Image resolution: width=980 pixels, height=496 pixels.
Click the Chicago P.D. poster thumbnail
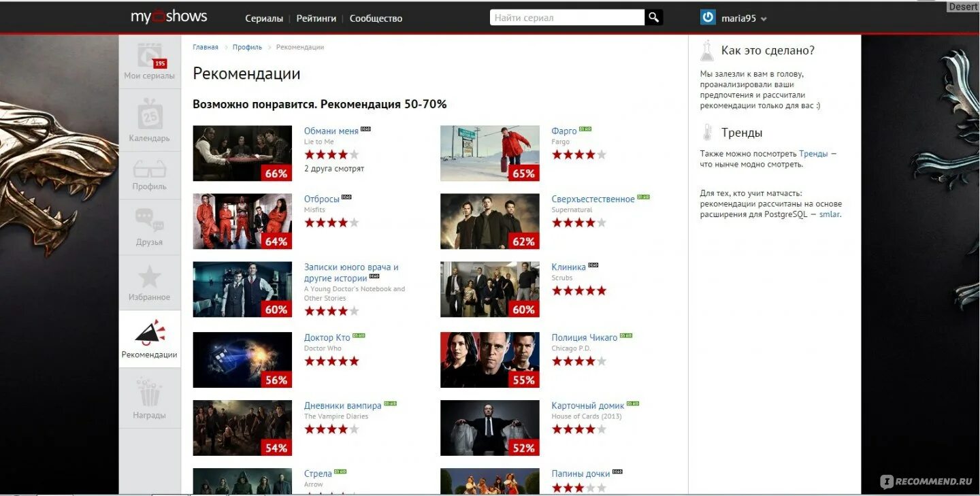490,360
